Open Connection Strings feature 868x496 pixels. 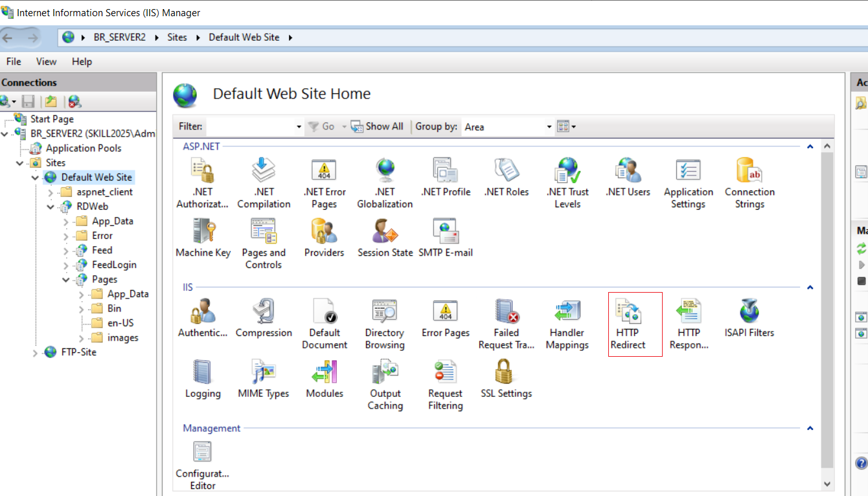click(x=749, y=183)
